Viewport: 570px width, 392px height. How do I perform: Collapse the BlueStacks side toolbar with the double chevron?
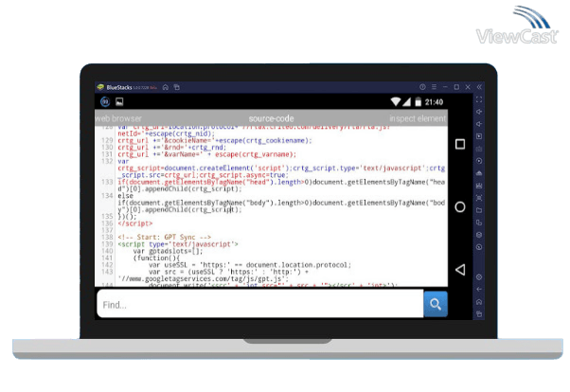pos(479,87)
